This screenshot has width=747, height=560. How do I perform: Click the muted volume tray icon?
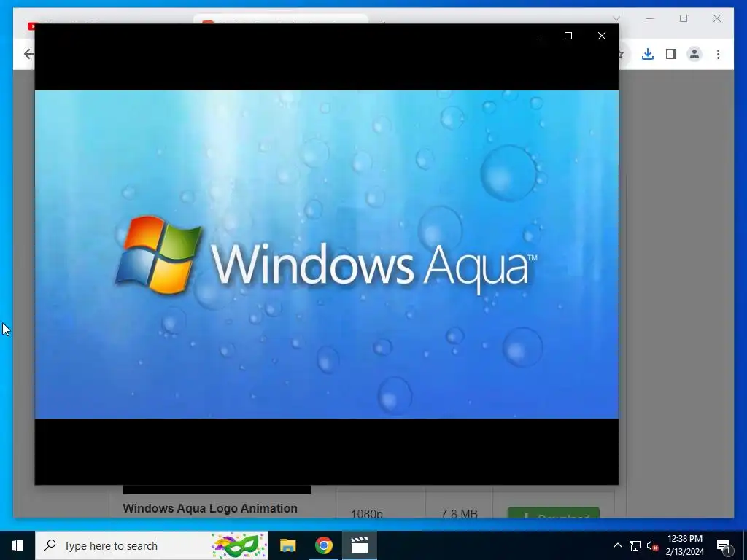pos(652,545)
